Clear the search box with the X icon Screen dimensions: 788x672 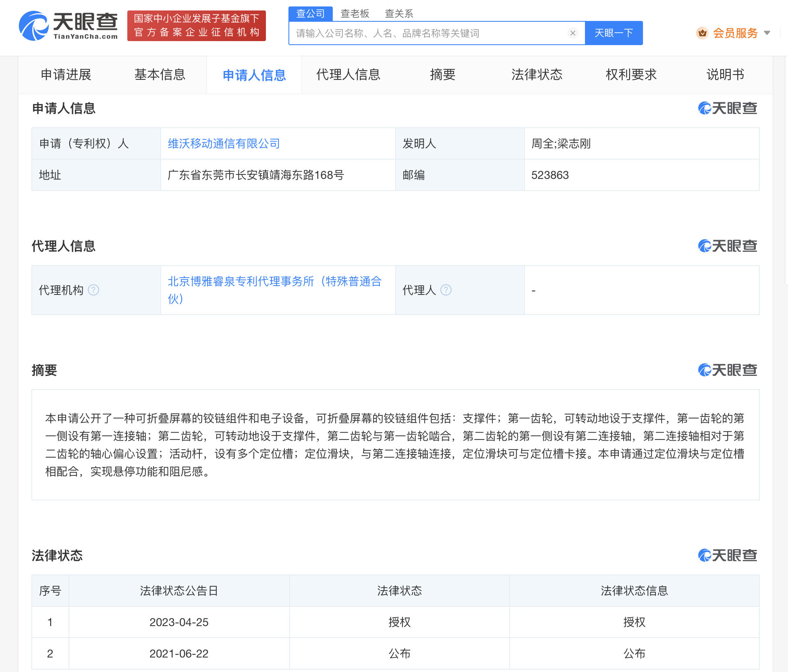pyautogui.click(x=572, y=33)
